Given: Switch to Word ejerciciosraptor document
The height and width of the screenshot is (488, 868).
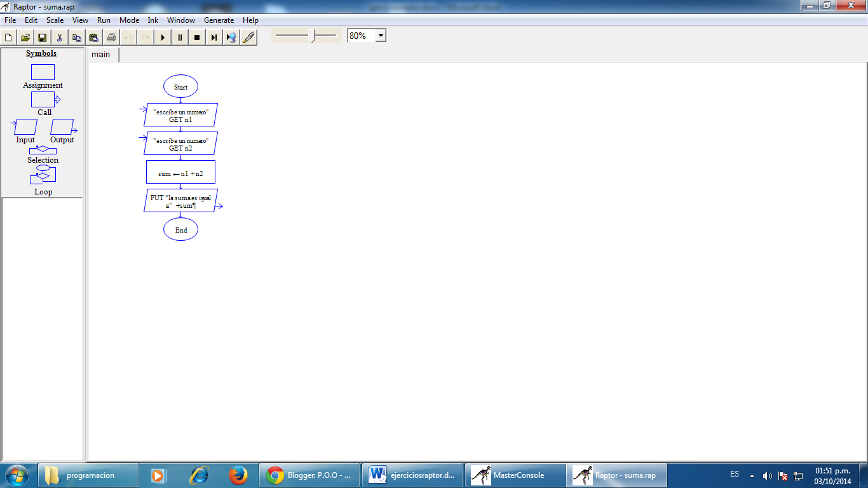Looking at the screenshot, I should 412,475.
